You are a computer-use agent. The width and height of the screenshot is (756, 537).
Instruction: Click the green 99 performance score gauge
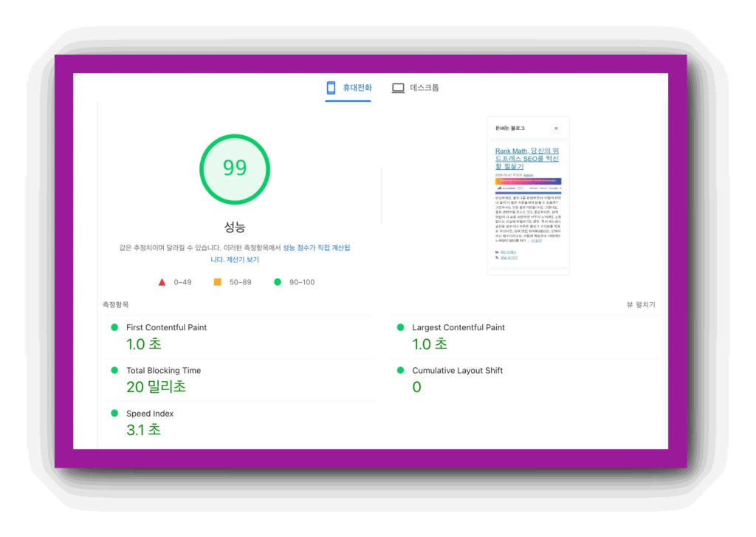[x=235, y=169]
